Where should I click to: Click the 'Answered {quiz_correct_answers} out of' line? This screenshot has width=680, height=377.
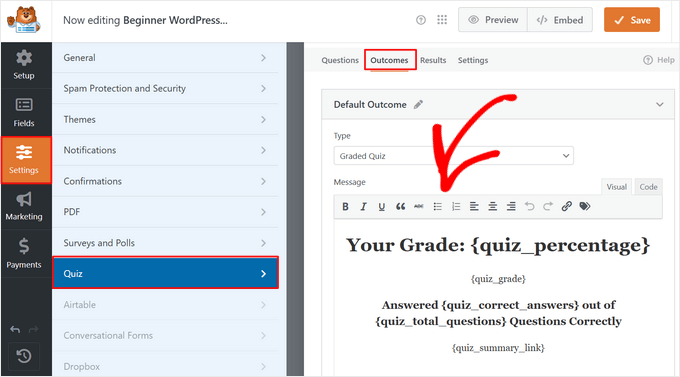498,305
